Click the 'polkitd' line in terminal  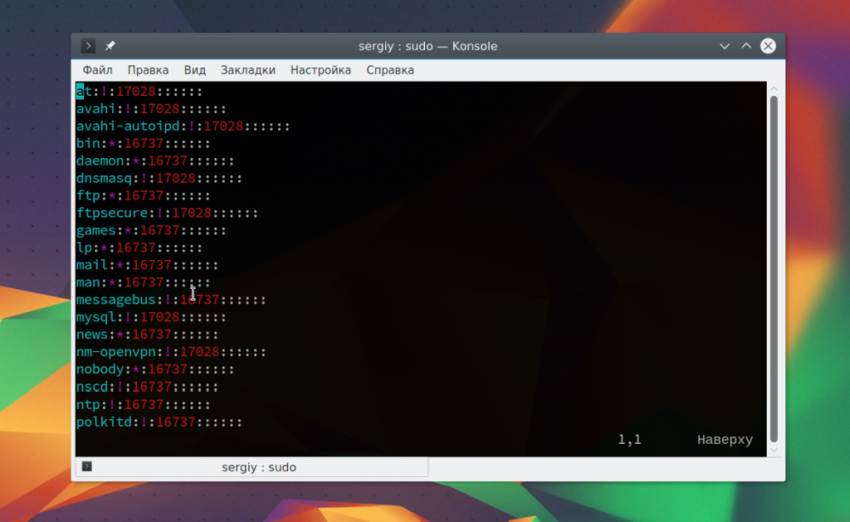coord(104,423)
